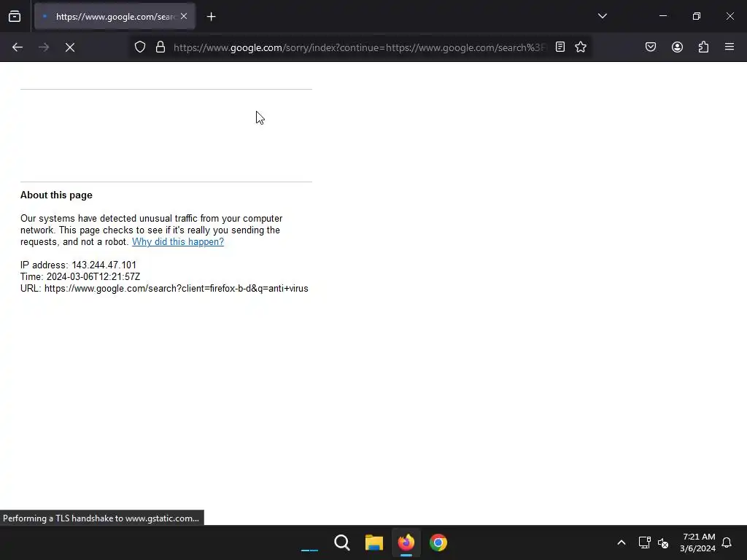Go back one page
Image resolution: width=747 pixels, height=560 pixels.
click(18, 47)
